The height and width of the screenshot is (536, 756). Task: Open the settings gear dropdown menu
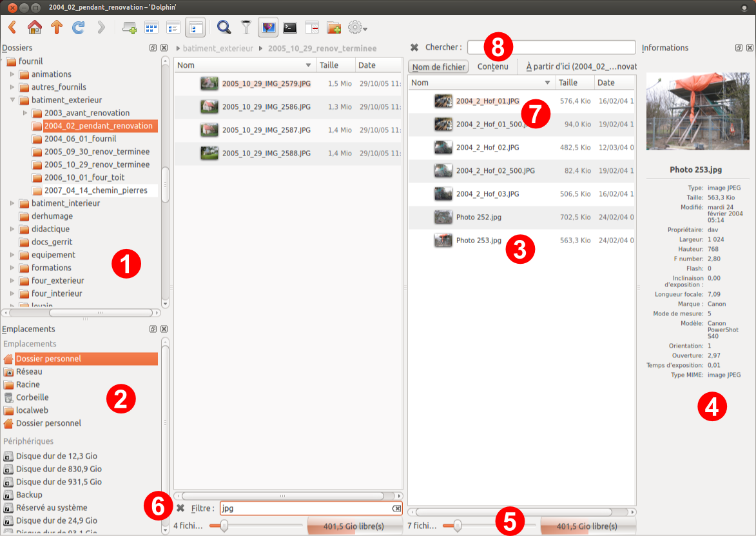point(358,28)
